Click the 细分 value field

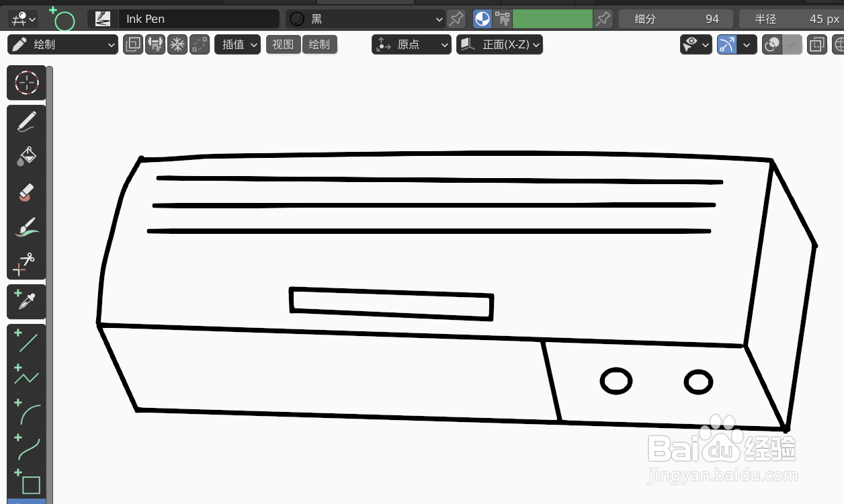tap(676, 19)
